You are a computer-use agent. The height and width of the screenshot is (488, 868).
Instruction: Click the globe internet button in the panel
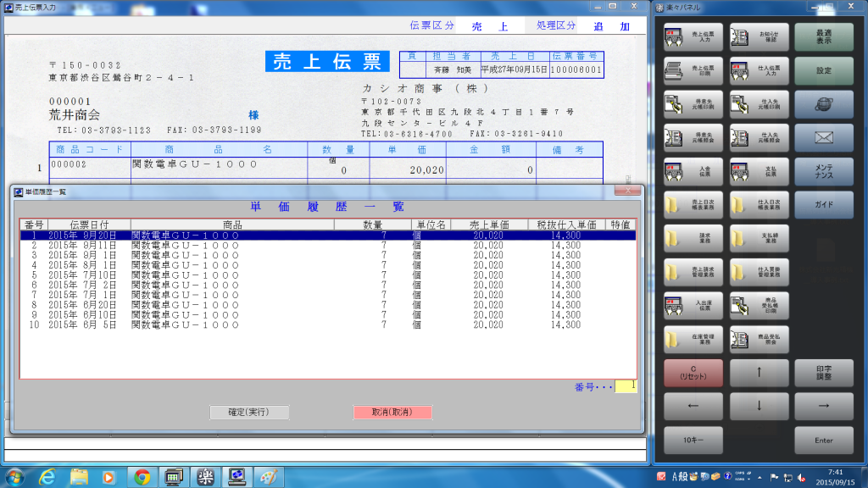pos(824,104)
